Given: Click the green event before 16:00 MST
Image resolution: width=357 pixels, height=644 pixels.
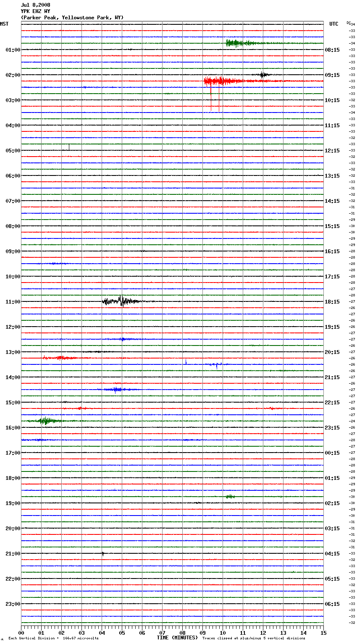Looking at the screenshot, I should pyautogui.click(x=45, y=421).
